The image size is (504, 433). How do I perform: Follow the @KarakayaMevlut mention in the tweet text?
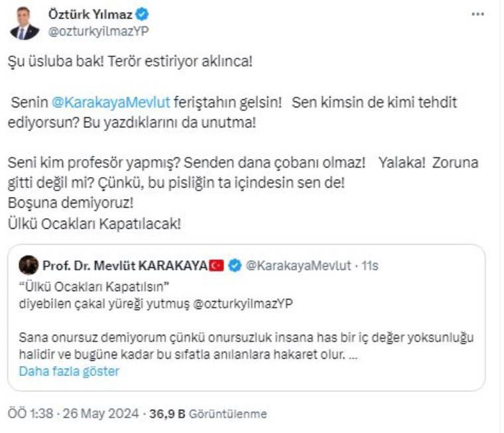tap(111, 103)
